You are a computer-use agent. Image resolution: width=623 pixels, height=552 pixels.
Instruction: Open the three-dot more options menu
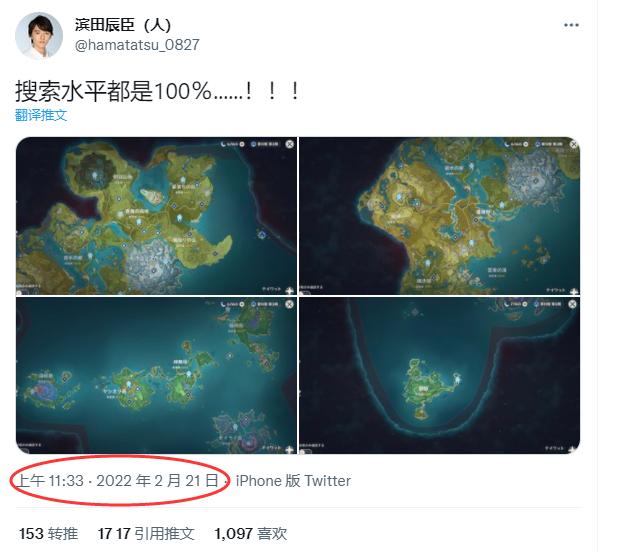[x=571, y=25]
